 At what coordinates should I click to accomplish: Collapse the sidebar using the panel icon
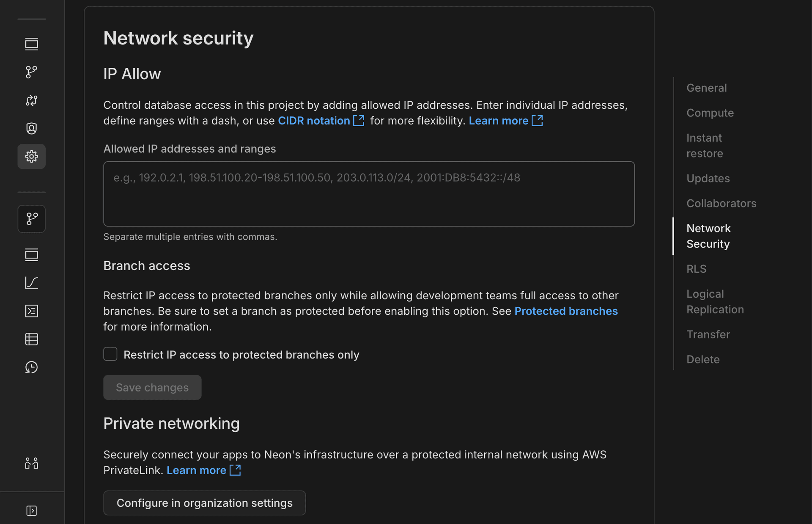tap(31, 510)
